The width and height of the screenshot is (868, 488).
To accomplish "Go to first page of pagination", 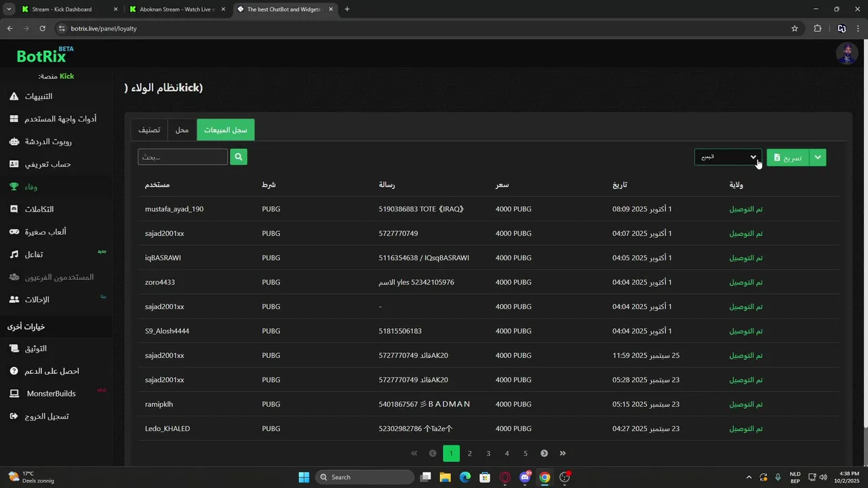I will point(414,453).
